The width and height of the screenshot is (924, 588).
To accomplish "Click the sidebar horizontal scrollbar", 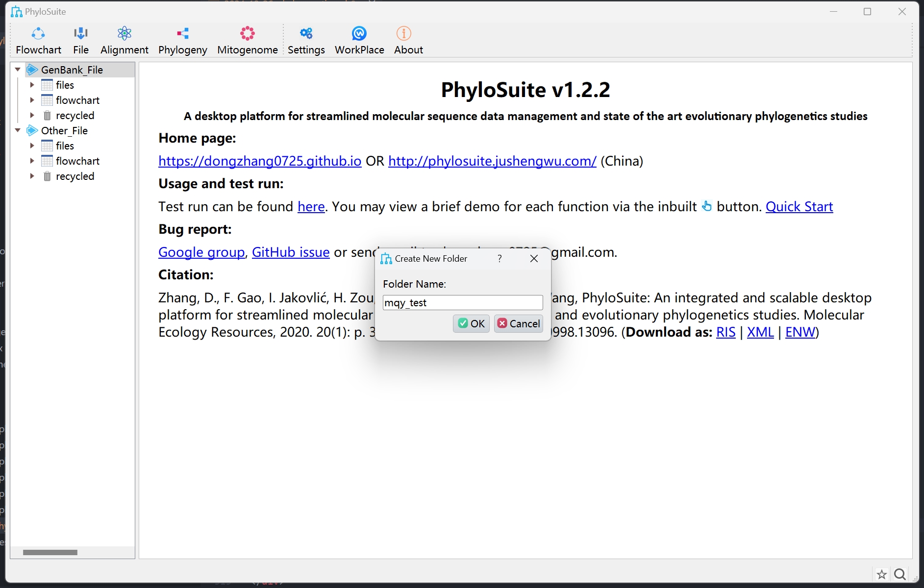I will 50,552.
